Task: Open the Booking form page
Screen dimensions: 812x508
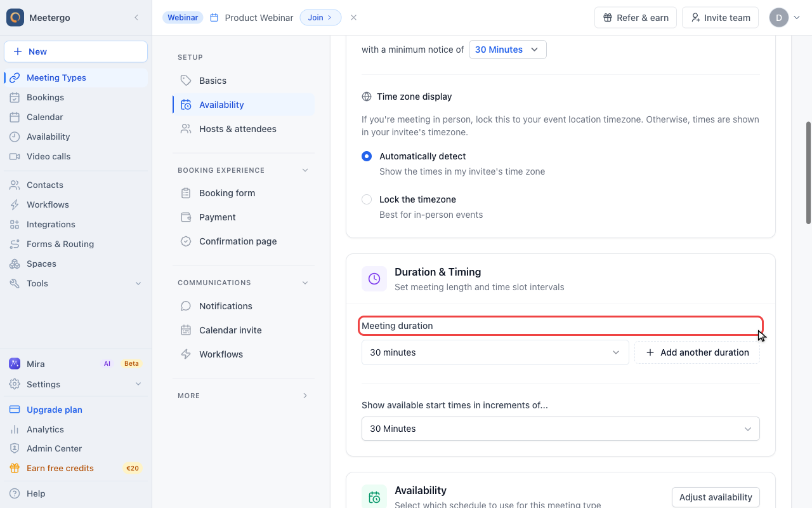Action: (244, 193)
